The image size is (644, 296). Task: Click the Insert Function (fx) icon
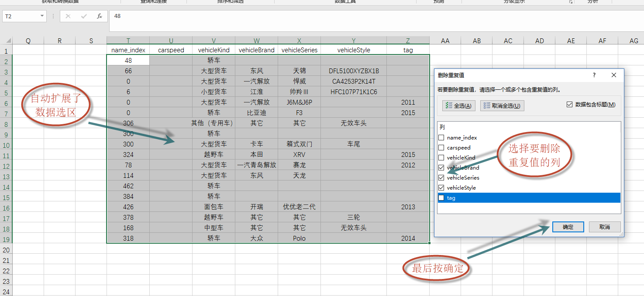point(99,16)
